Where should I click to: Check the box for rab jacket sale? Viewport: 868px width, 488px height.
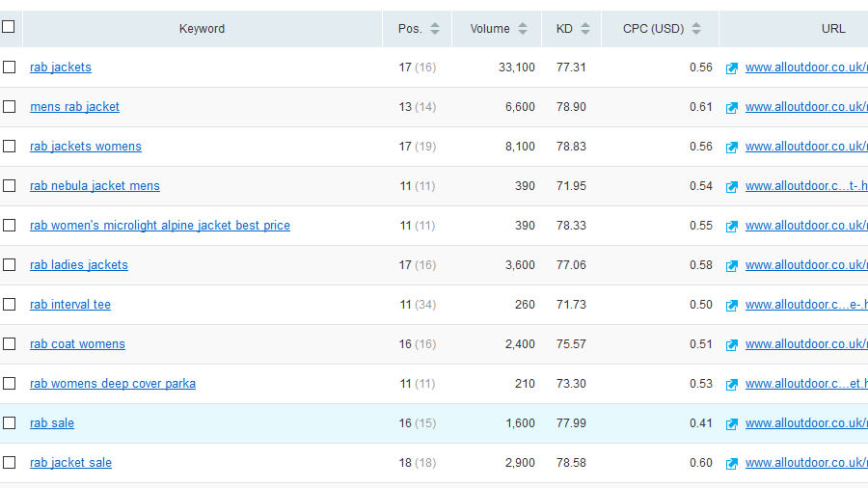click(9, 463)
